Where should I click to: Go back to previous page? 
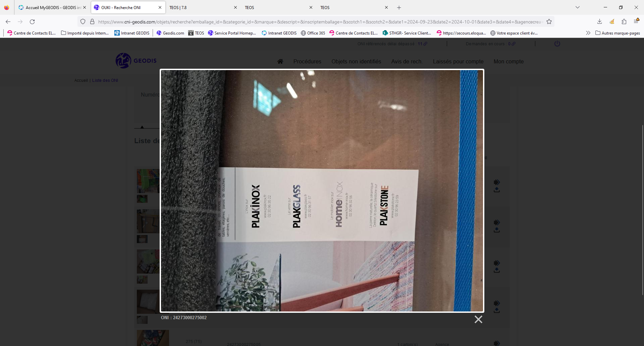pos(8,22)
